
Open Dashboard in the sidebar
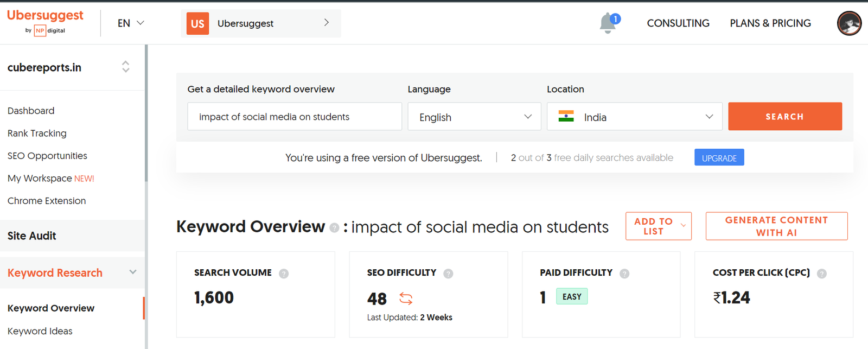pyautogui.click(x=31, y=111)
